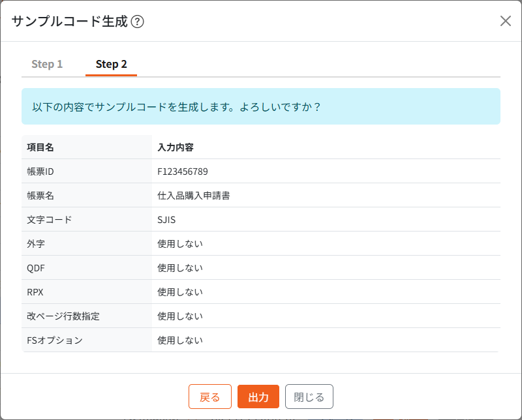Image resolution: width=522 pixels, height=420 pixels.
Task: Open the help icon beside サンプルコード生成 title
Action: [138, 21]
